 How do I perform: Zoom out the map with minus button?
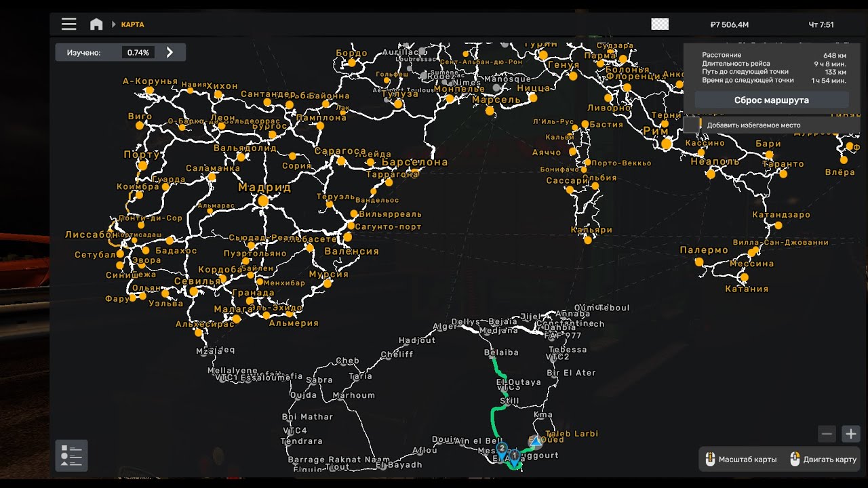(x=826, y=434)
